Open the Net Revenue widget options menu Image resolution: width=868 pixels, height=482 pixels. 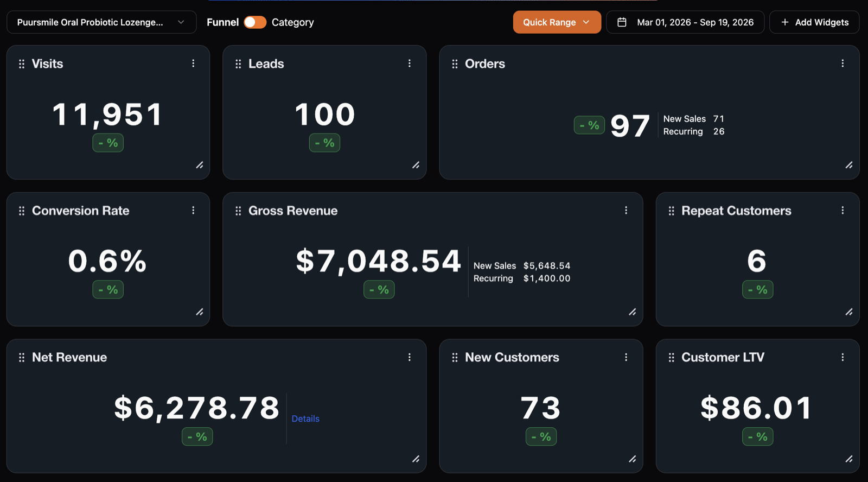410,357
